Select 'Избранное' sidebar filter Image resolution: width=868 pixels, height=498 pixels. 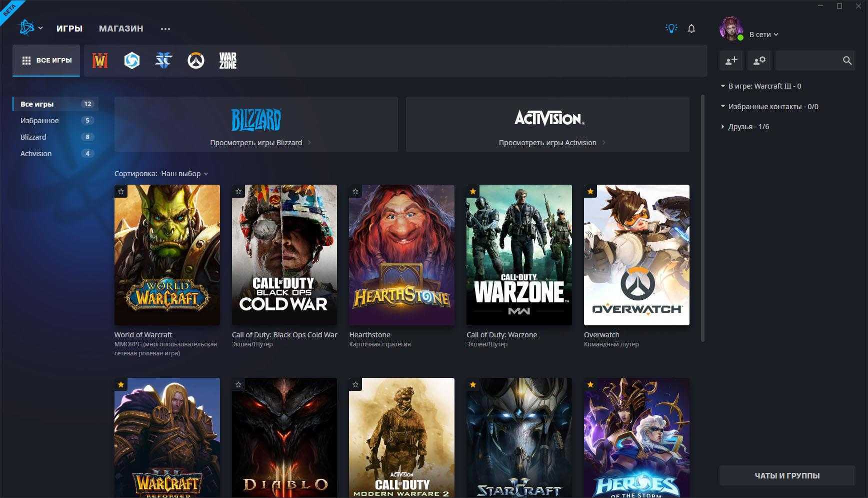click(x=55, y=121)
